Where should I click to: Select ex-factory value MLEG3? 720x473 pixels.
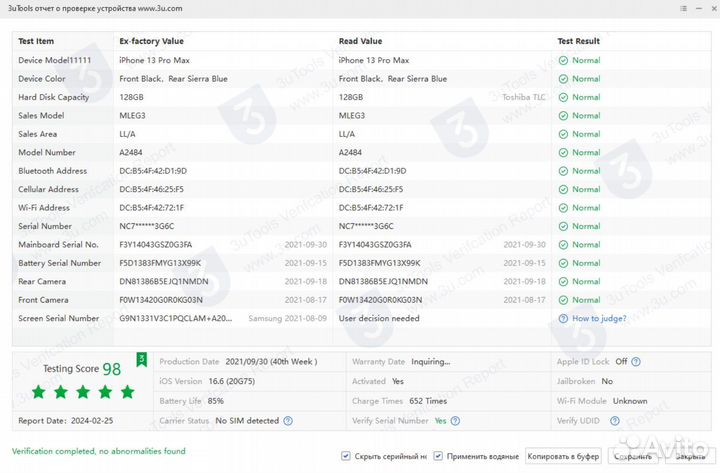click(x=132, y=116)
